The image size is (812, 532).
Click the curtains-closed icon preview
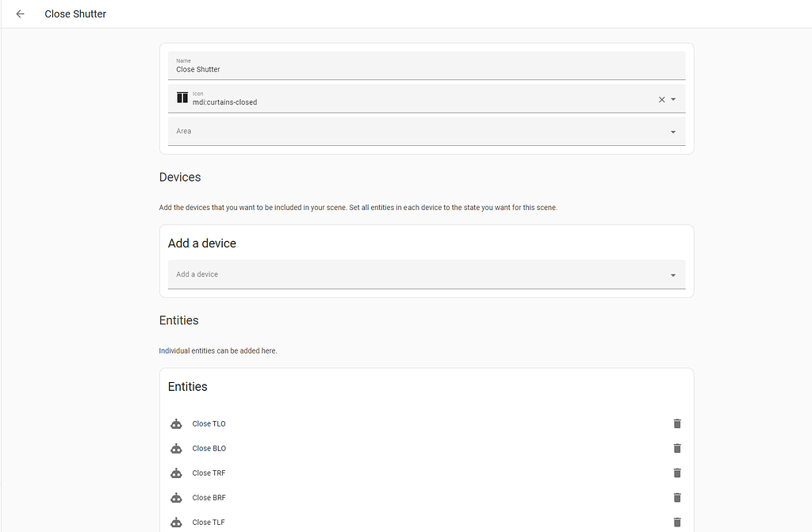click(182, 98)
